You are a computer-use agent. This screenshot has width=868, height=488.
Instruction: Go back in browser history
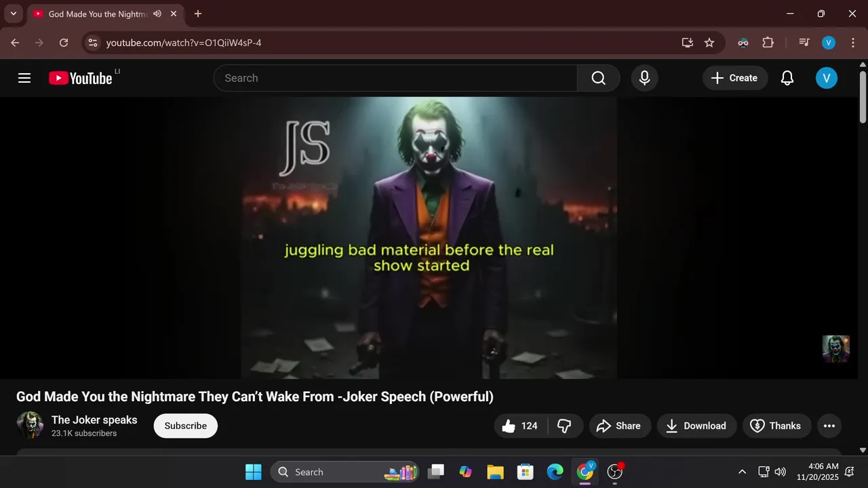click(x=15, y=43)
